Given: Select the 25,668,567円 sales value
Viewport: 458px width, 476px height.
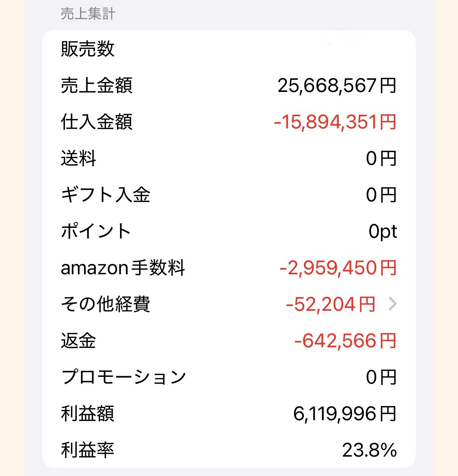Looking at the screenshot, I should pos(337,85).
